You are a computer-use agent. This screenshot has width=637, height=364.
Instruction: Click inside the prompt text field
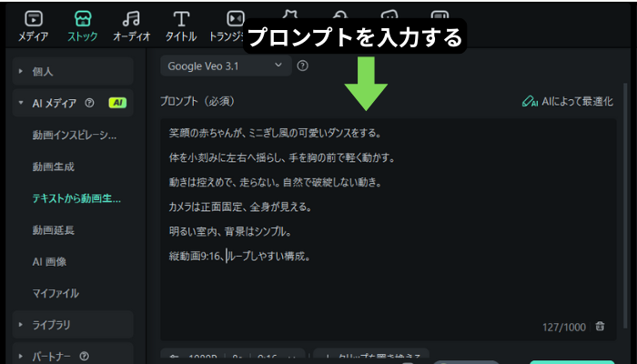[x=388, y=229]
